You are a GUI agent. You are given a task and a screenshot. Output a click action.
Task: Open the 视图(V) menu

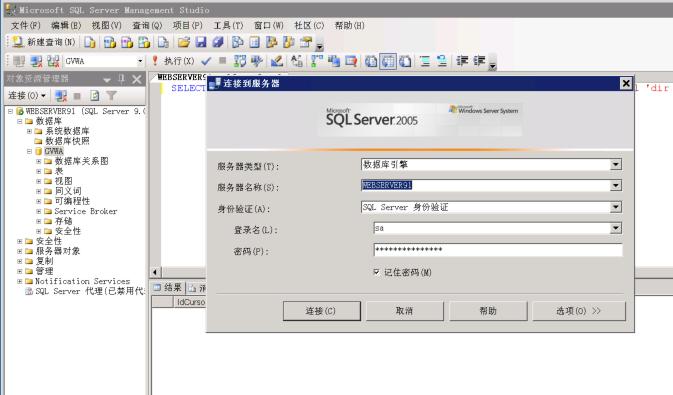point(106,25)
